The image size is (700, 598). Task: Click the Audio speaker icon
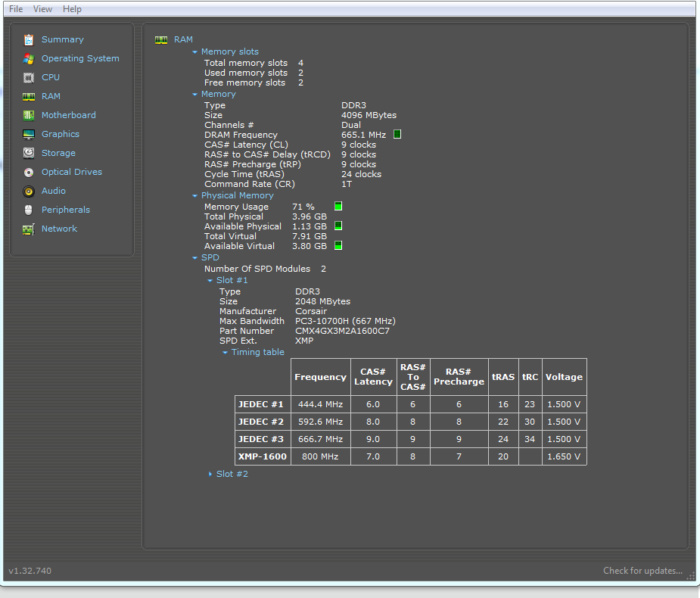29,191
